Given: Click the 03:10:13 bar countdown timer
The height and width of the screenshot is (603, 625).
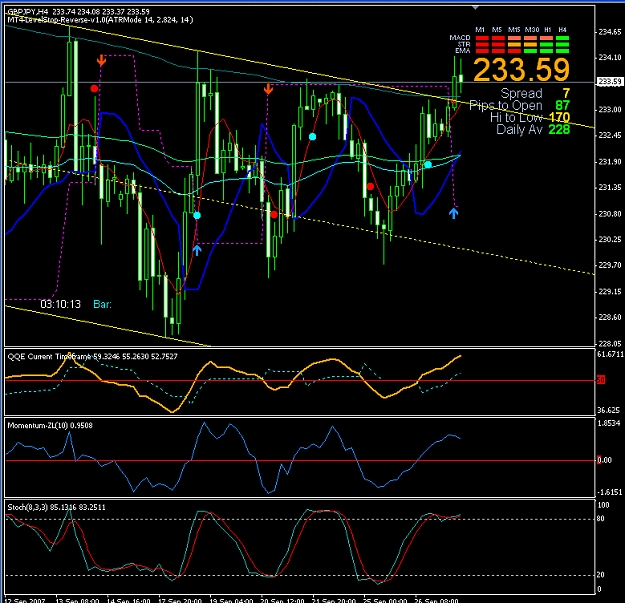Looking at the screenshot, I should tap(61, 304).
